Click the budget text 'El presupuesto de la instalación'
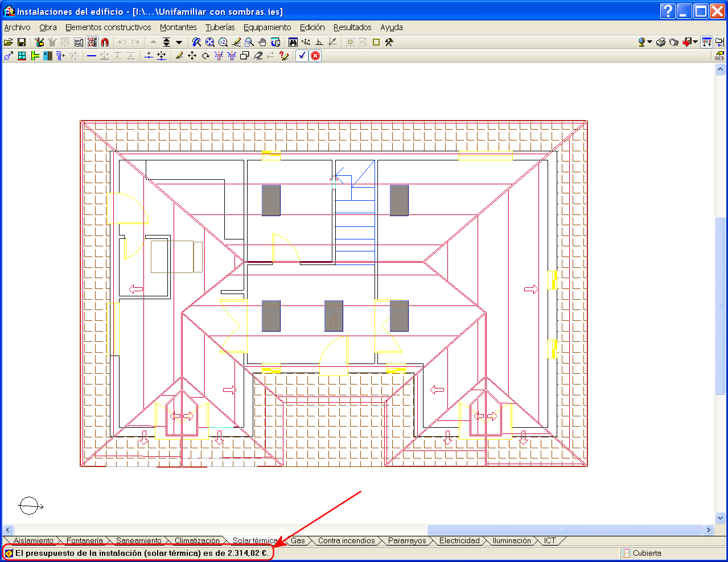The width and height of the screenshot is (728, 562). click(x=79, y=553)
